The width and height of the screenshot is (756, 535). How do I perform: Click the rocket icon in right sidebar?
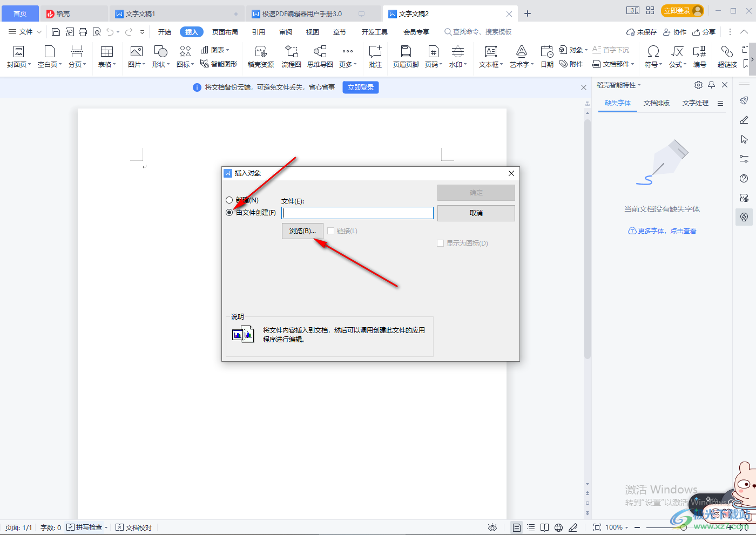pos(744,100)
